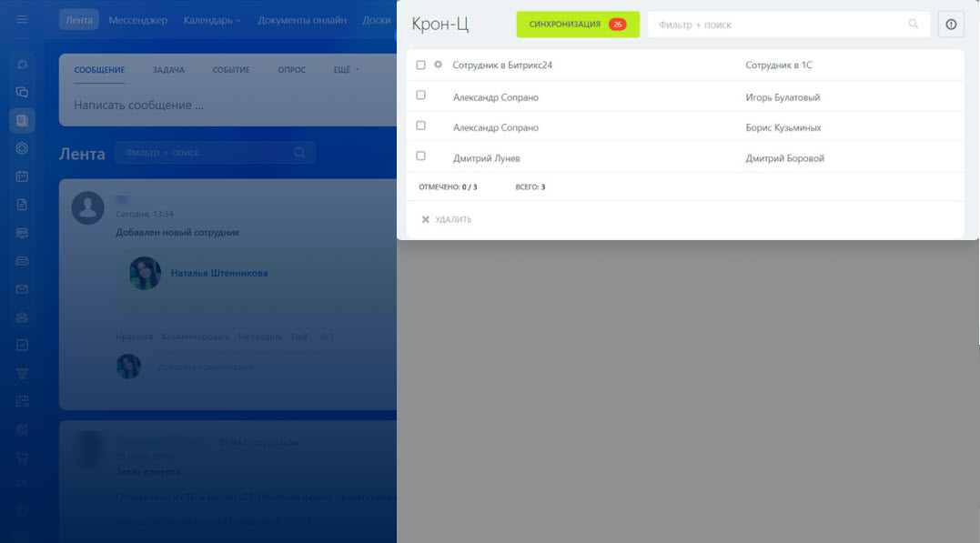The height and width of the screenshot is (543, 980).
Task: Click the small avatar by comment field
Action: (x=128, y=367)
